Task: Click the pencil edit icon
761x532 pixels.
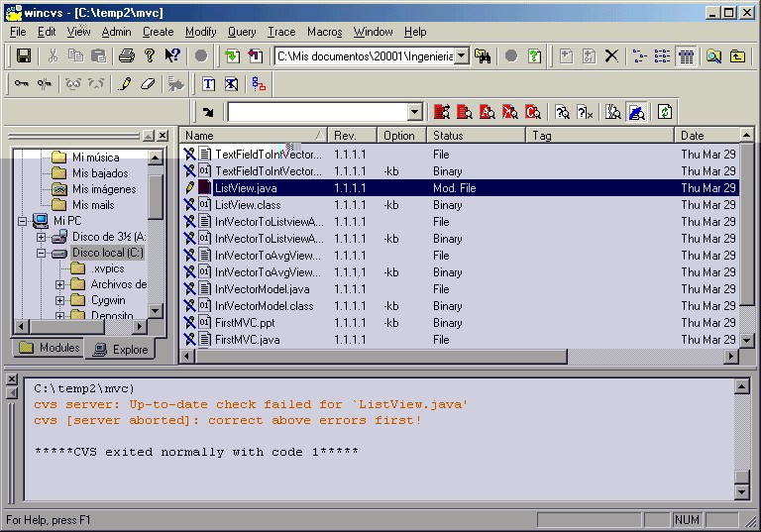Action: click(125, 84)
